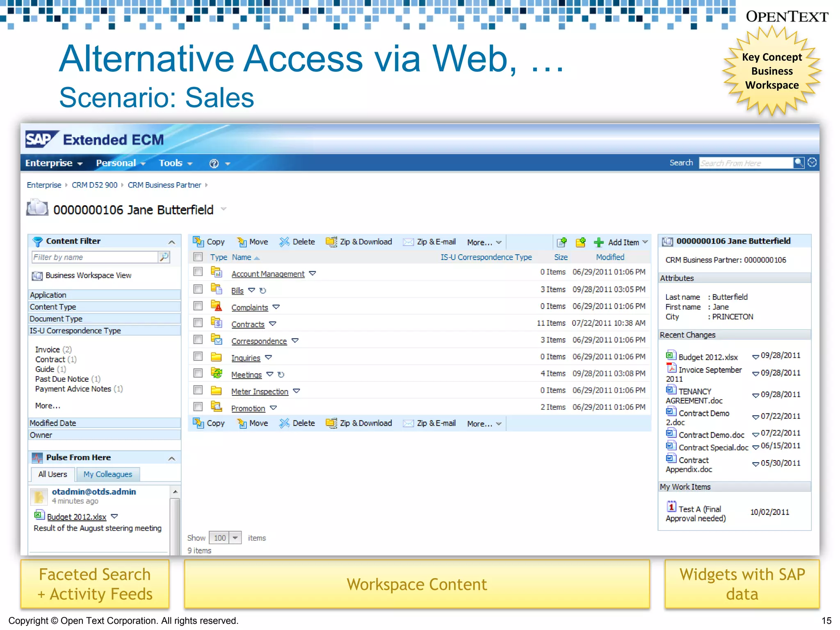
Task: Open the Contracts folder link
Action: (x=248, y=324)
